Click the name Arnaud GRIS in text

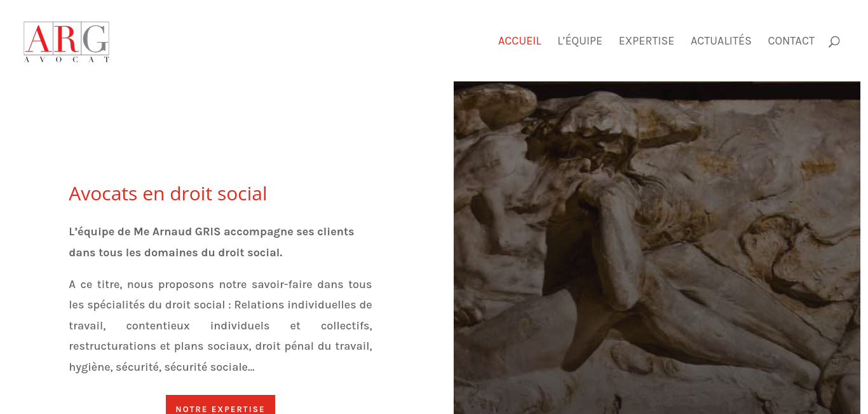(x=186, y=231)
